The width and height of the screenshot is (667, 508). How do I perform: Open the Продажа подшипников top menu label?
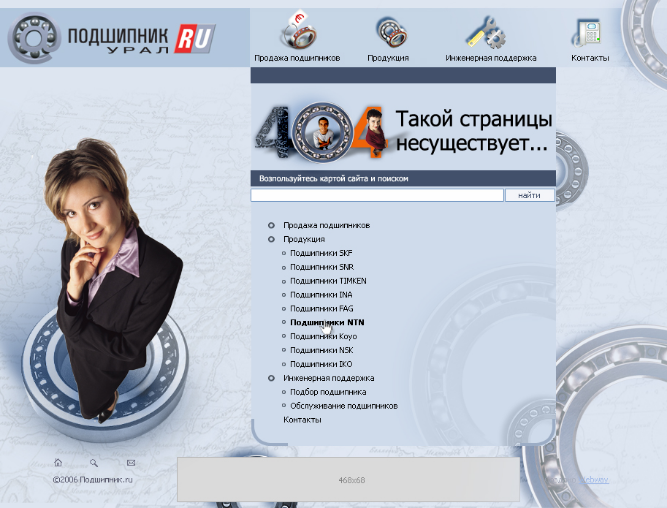[297, 58]
